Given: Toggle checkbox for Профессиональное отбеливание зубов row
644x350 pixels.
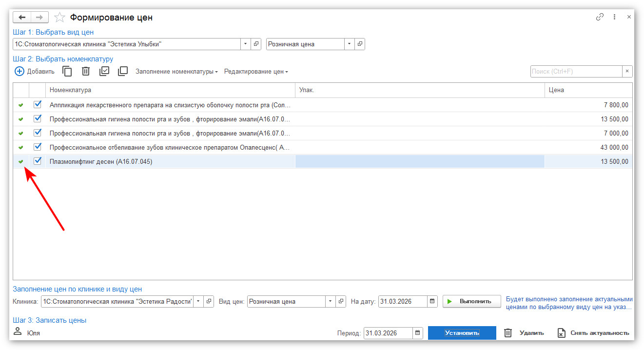Looking at the screenshot, I should (x=38, y=147).
